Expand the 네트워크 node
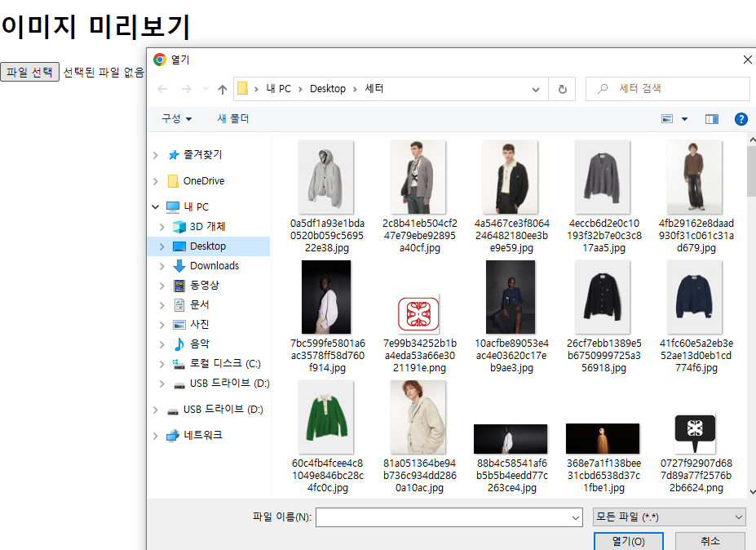Screen dimensions: 756x550 pyautogui.click(x=155, y=436)
